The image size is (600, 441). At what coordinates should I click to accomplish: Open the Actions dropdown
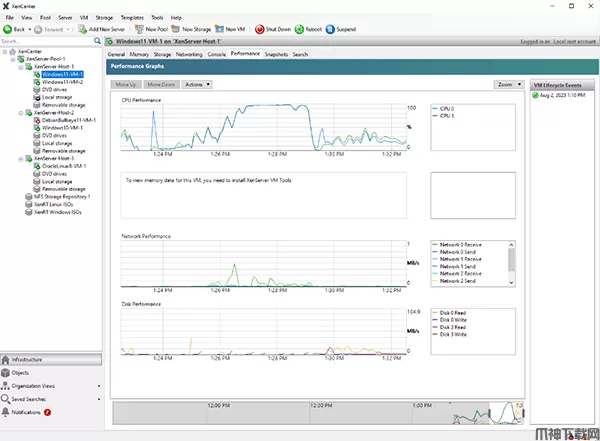click(197, 85)
